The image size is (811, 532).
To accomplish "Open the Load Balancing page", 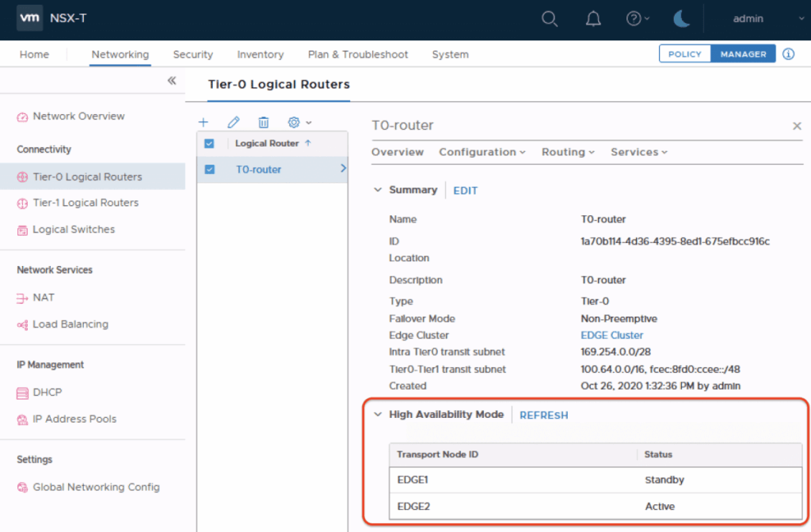I will pyautogui.click(x=70, y=324).
